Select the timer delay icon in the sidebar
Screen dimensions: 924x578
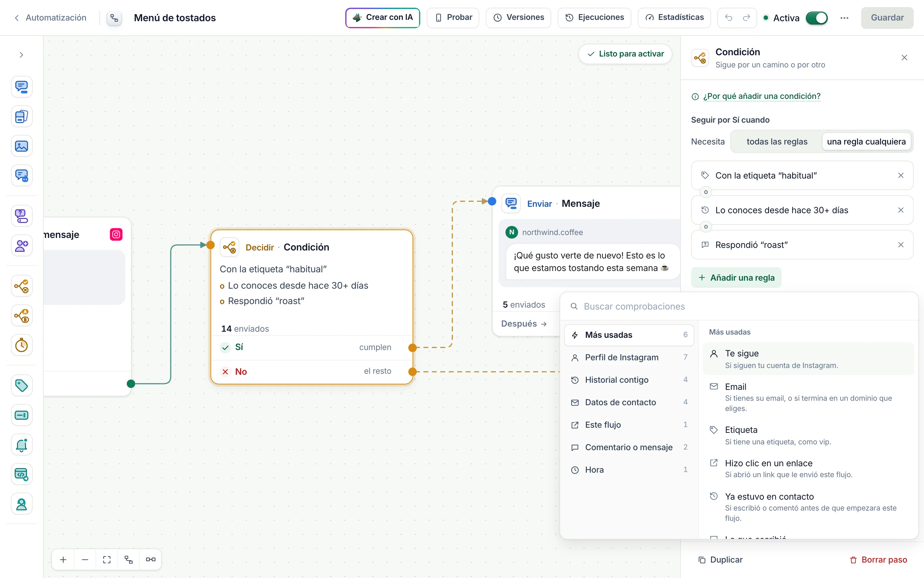pos(21,345)
